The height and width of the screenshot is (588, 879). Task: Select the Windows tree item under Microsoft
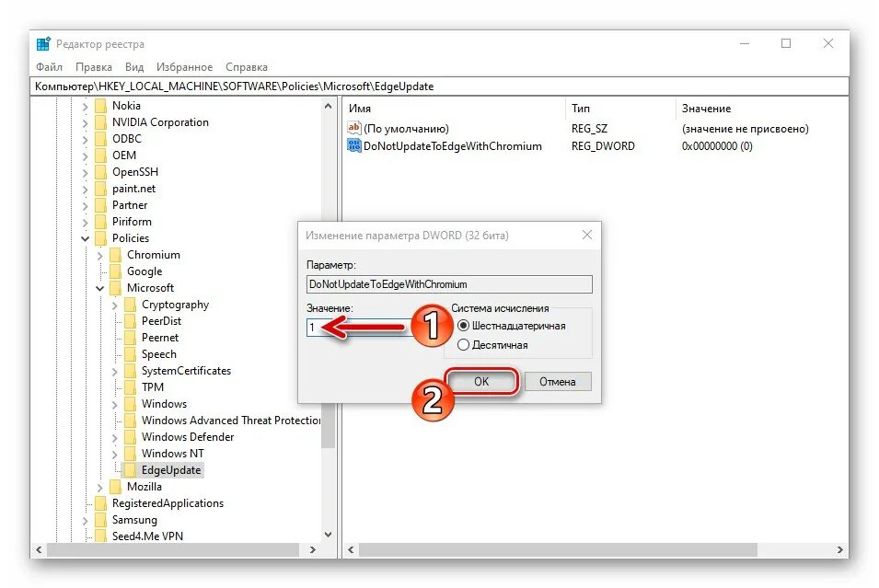pos(164,404)
